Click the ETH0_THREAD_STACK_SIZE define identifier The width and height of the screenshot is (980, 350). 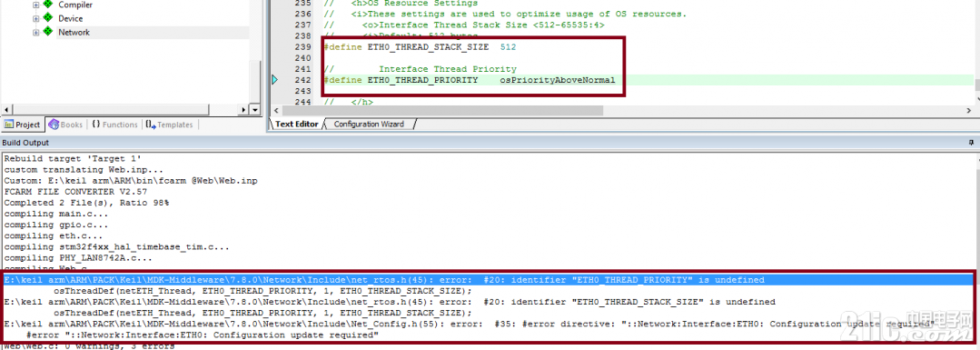(428, 47)
